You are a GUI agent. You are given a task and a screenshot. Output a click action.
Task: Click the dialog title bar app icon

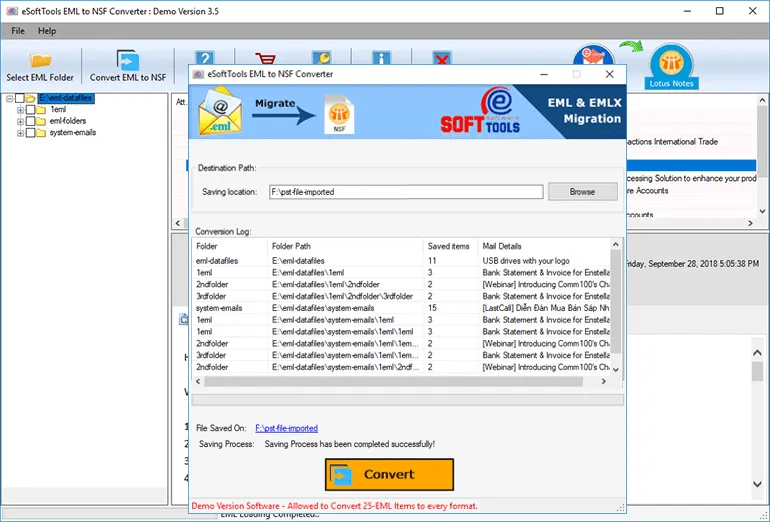(198, 74)
